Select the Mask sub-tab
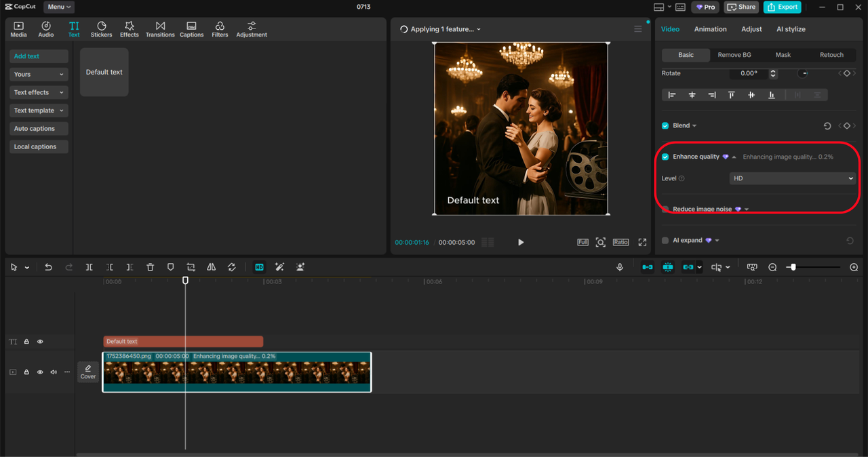 tap(783, 55)
